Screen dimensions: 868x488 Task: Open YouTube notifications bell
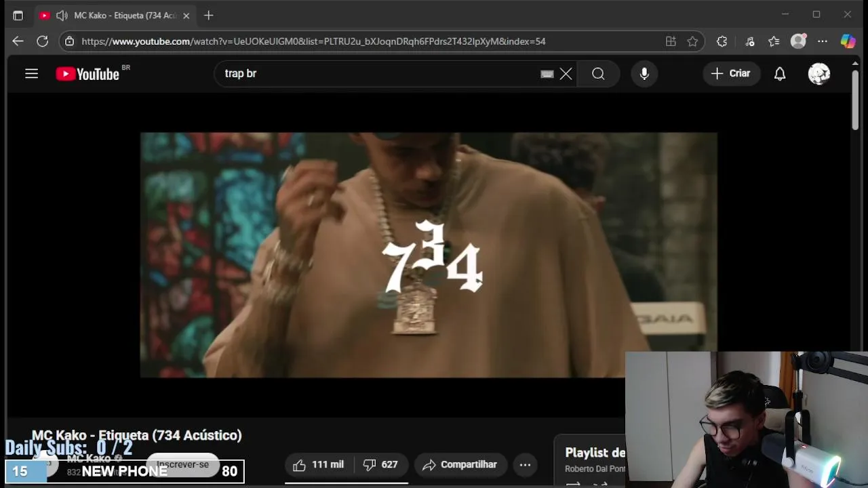coord(780,73)
